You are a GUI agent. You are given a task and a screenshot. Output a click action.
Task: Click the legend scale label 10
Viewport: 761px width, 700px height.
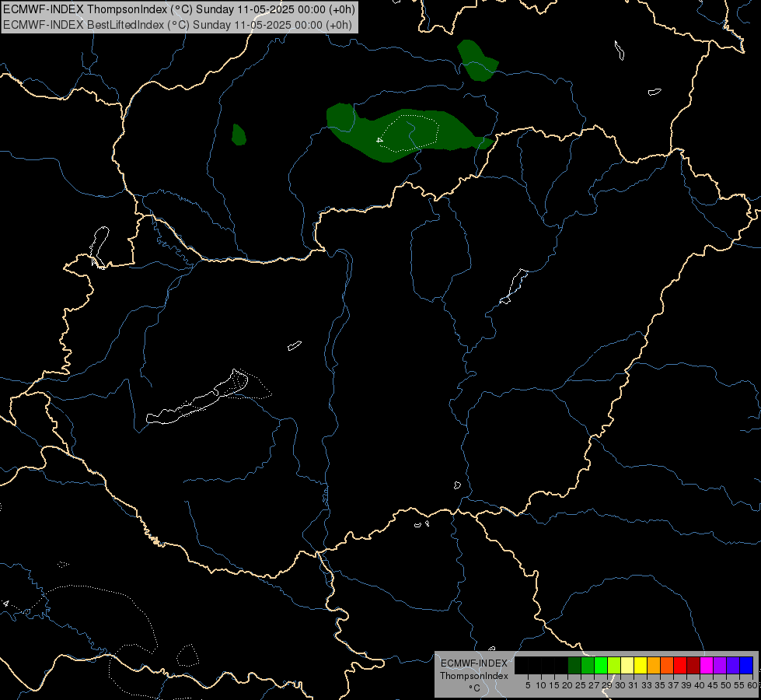[x=542, y=685]
